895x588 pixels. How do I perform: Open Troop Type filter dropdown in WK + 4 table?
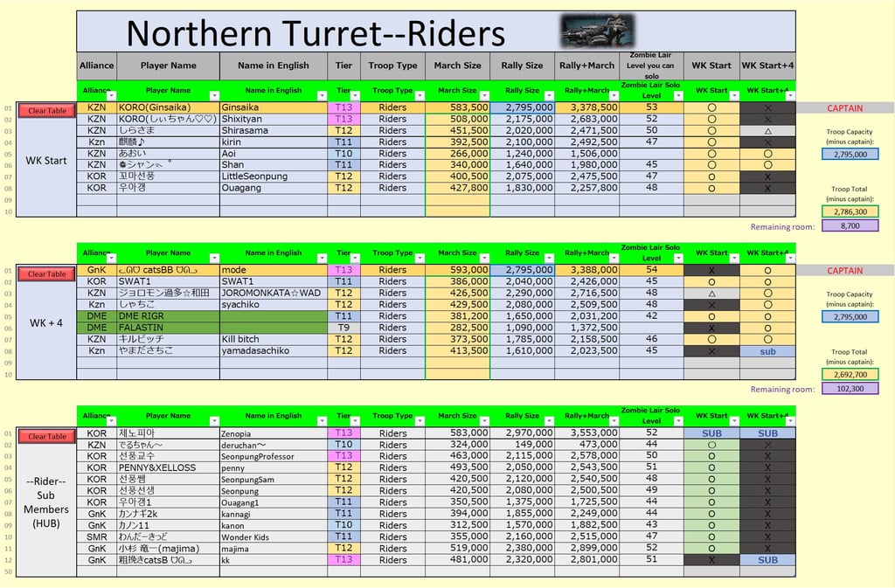(x=420, y=259)
